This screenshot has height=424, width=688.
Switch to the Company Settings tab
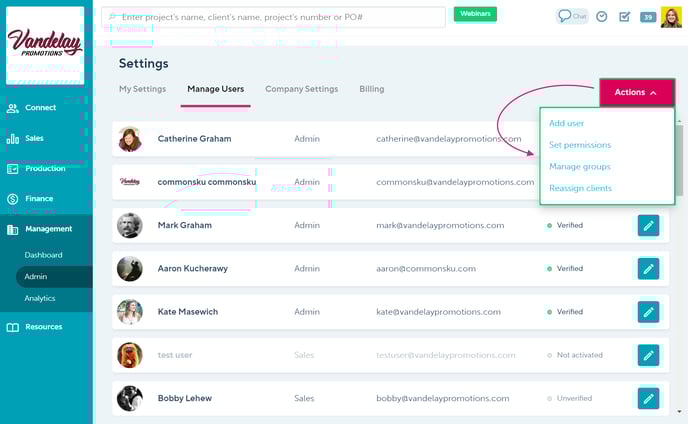[301, 89]
